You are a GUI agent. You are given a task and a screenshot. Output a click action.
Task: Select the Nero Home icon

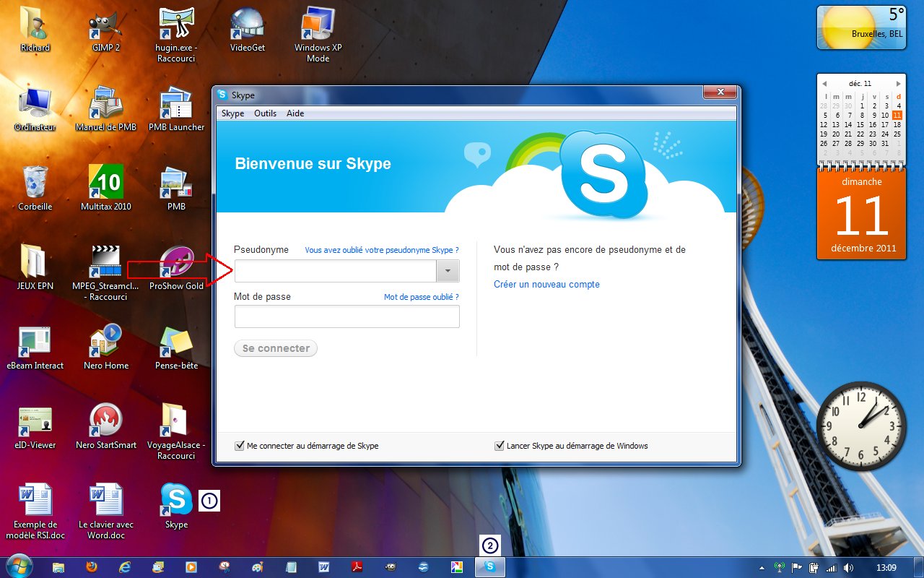coord(106,348)
